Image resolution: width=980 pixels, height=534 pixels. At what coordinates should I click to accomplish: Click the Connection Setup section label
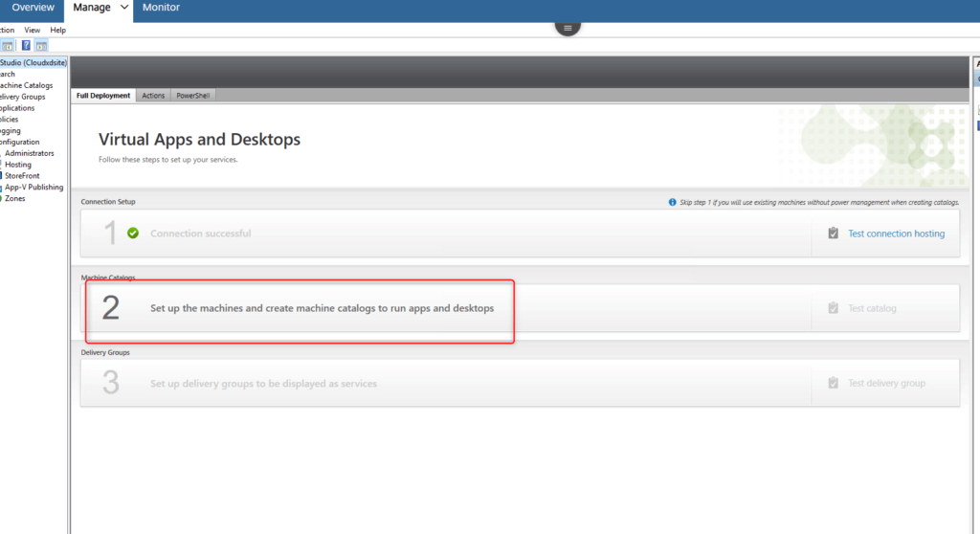[x=107, y=201]
